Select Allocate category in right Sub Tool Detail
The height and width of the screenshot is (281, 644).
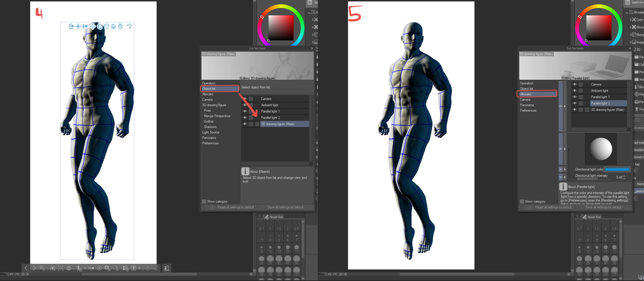pyautogui.click(x=538, y=94)
